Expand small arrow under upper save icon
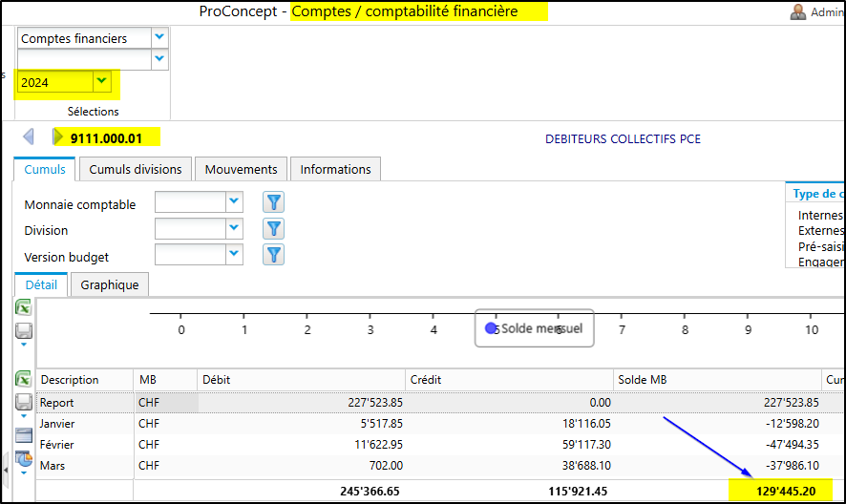 [x=23, y=345]
